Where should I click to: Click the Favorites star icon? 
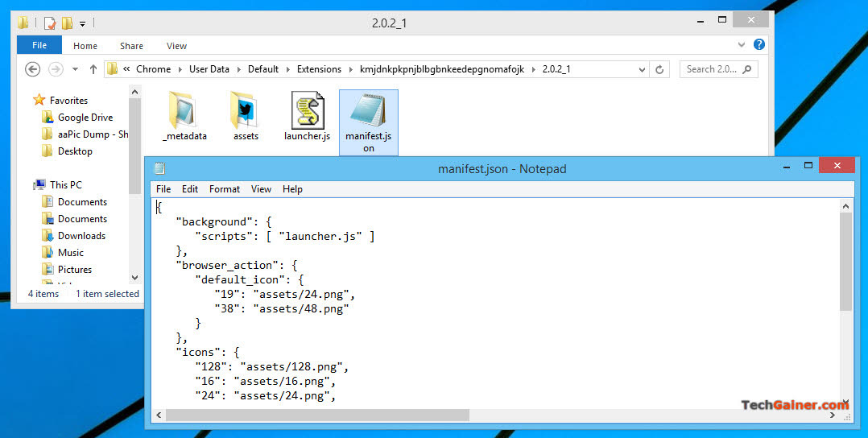(39, 100)
